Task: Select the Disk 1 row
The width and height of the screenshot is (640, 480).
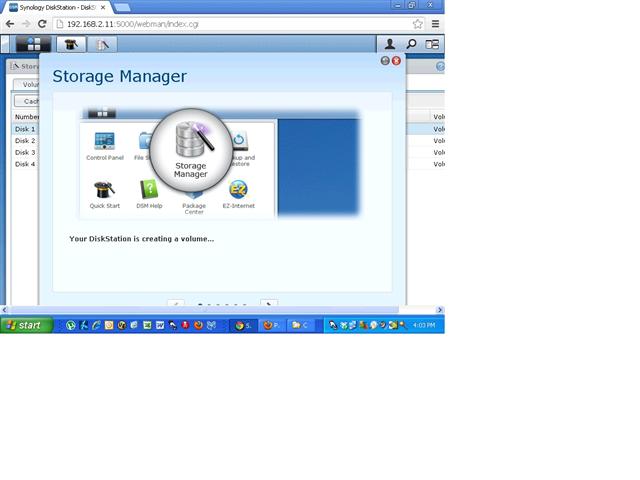Action: coord(25,129)
